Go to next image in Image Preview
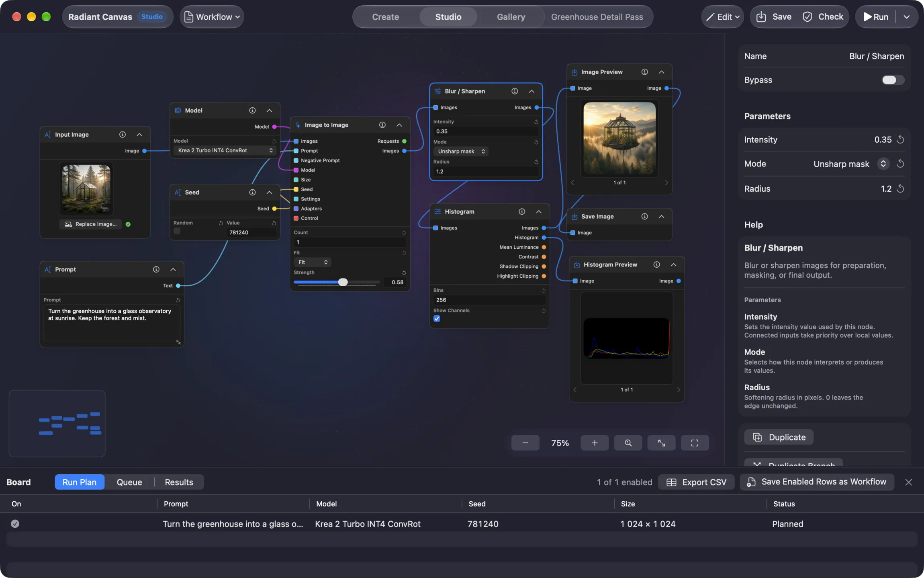The height and width of the screenshot is (578, 924). [666, 183]
